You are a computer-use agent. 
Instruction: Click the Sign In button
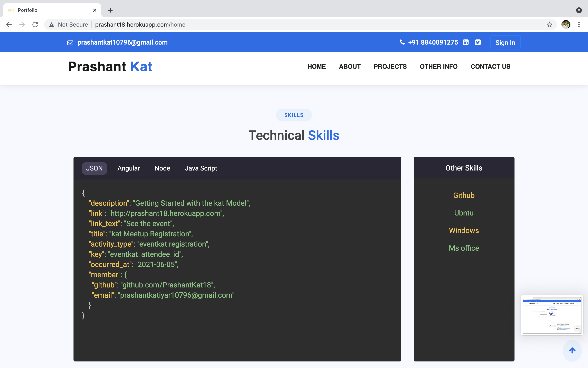505,43
